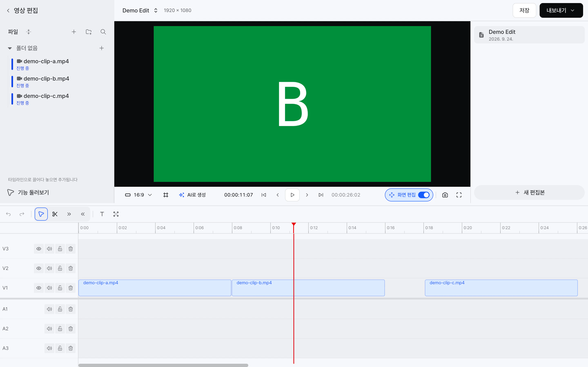Add new folder in file panel
Viewport: 588px width, 367px height.
89,32
